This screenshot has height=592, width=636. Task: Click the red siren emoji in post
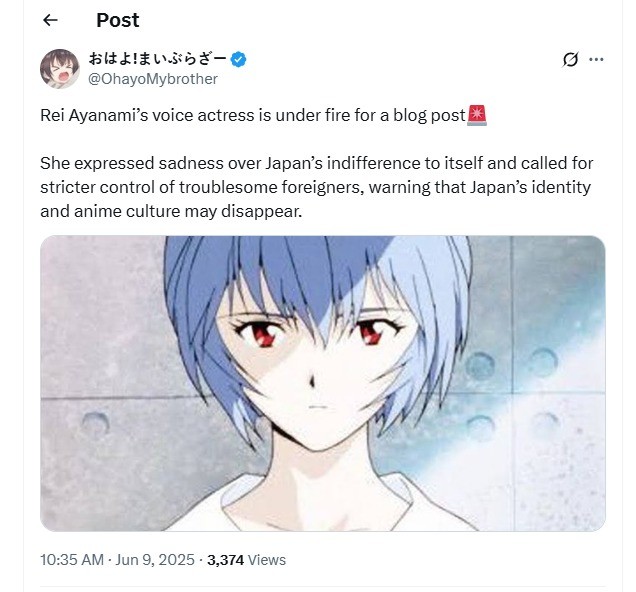click(477, 116)
